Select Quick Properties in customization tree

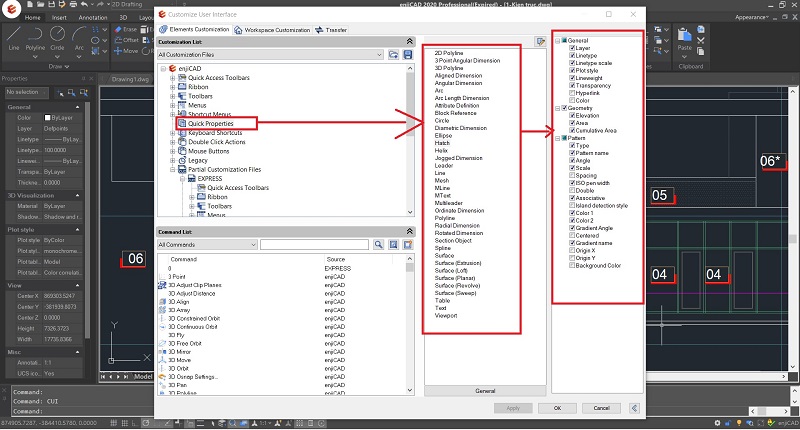click(x=210, y=123)
